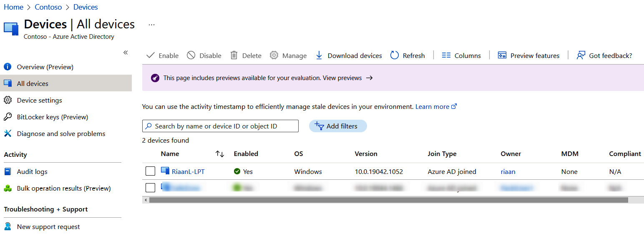Open the riaan owner link
The width and height of the screenshot is (644, 234).
click(x=509, y=171)
